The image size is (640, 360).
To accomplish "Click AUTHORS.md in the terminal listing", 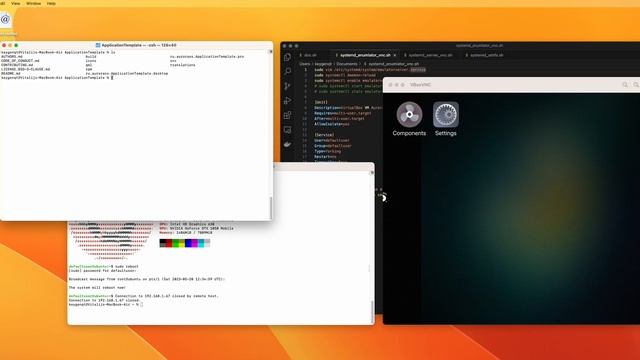I will point(12,57).
